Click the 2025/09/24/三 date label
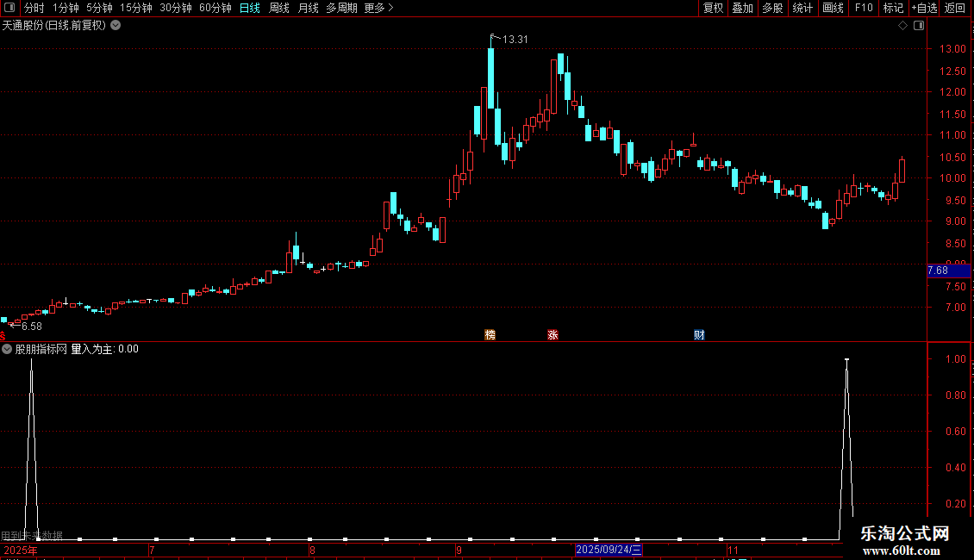This screenshot has width=974, height=560. pos(609,550)
